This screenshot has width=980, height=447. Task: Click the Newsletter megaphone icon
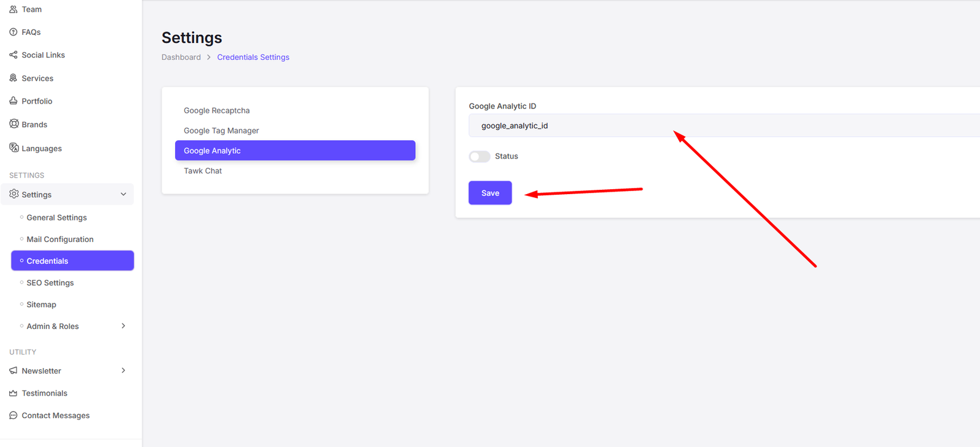[13, 370]
